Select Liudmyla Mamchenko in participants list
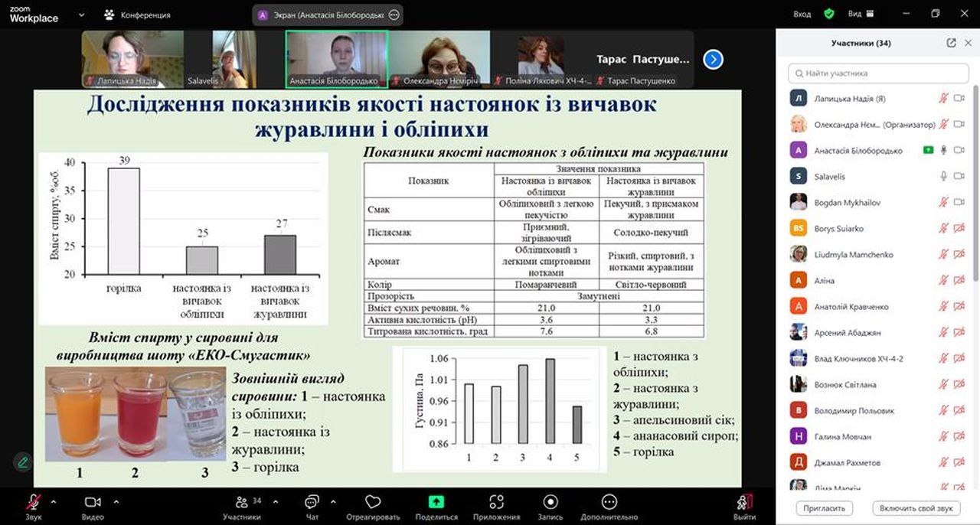 coord(877,255)
